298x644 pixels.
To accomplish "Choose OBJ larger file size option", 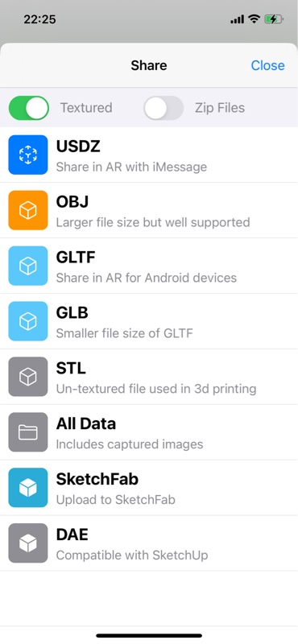I will click(x=149, y=210).
